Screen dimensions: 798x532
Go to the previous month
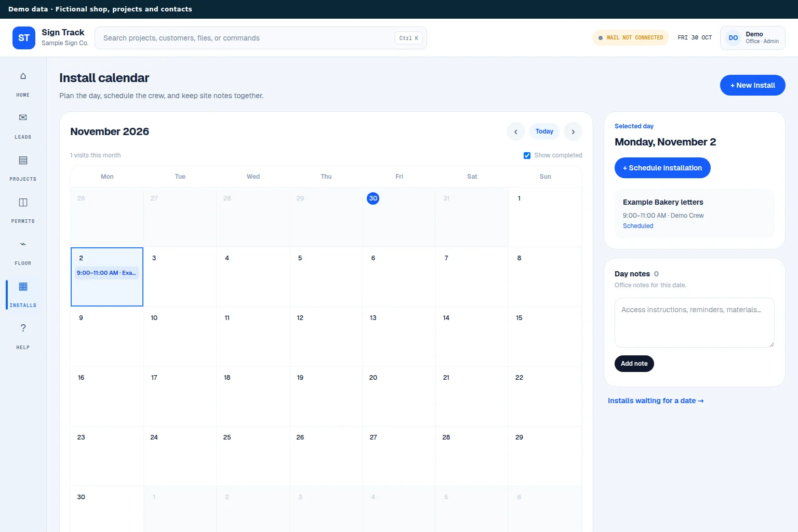(515, 131)
